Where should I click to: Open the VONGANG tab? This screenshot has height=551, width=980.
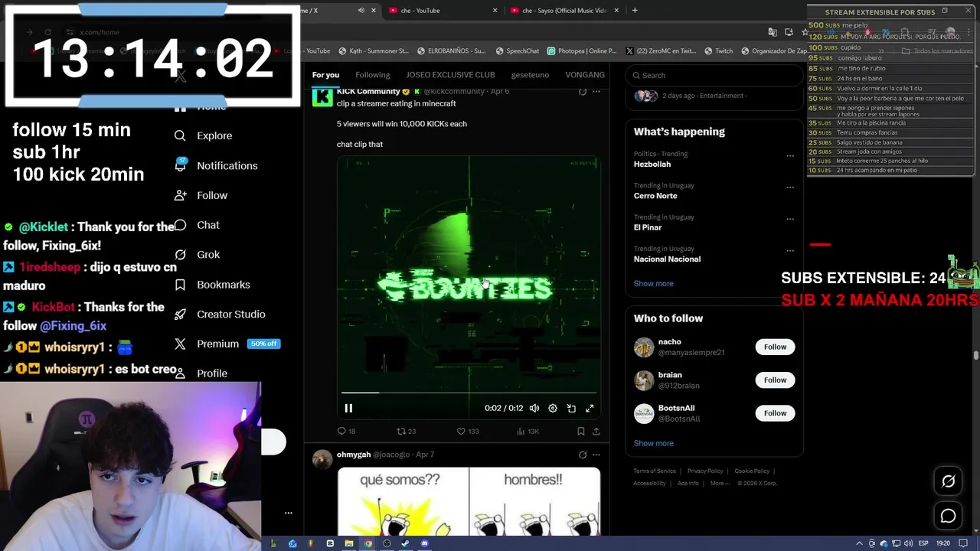(x=585, y=75)
